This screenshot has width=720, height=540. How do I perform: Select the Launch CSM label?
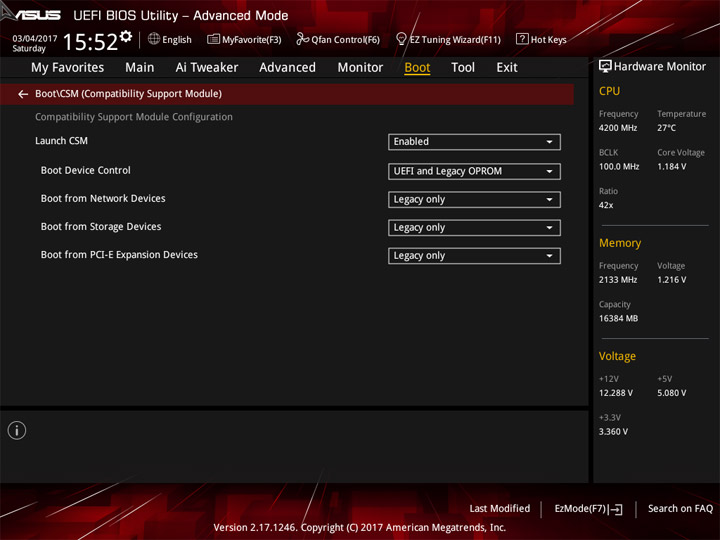pos(62,141)
